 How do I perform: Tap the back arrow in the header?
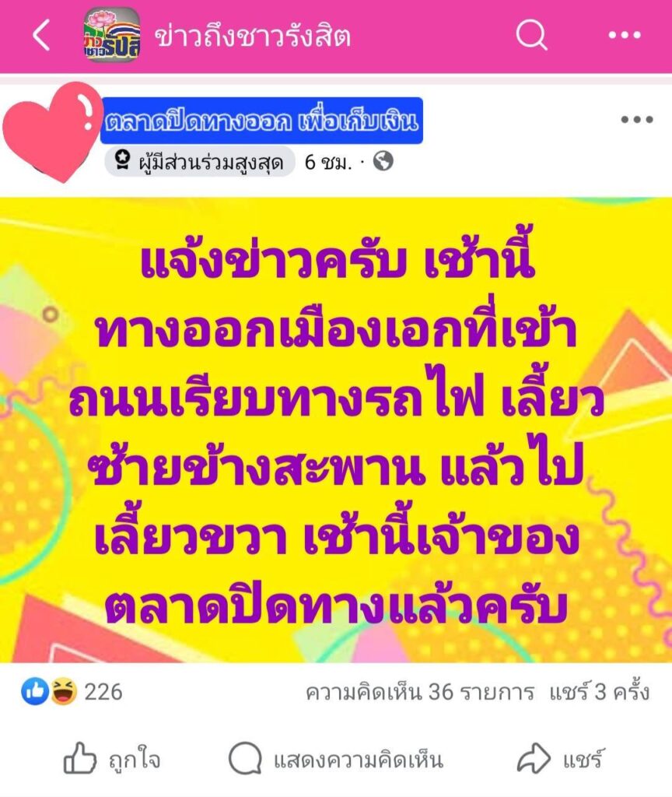pyautogui.click(x=41, y=35)
